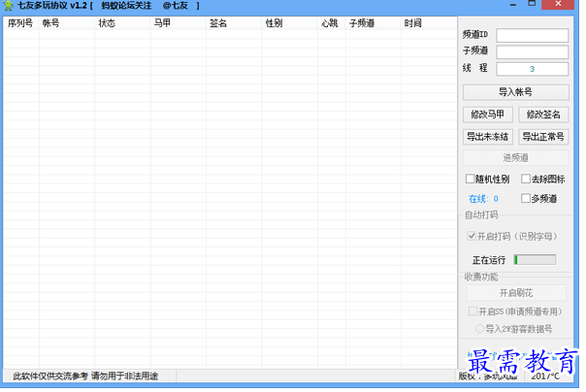
Task: Click the 修改马甲 button
Action: pyautogui.click(x=488, y=114)
